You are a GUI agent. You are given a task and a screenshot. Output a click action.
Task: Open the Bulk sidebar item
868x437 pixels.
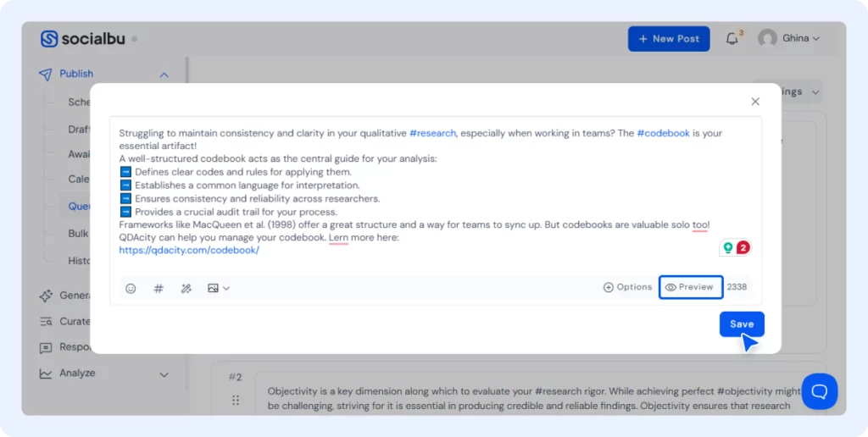click(78, 234)
